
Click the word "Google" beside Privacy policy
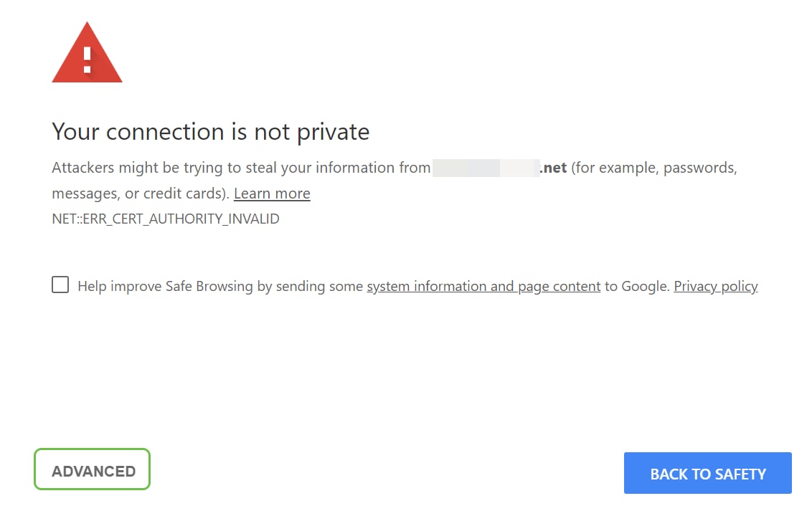click(x=645, y=286)
